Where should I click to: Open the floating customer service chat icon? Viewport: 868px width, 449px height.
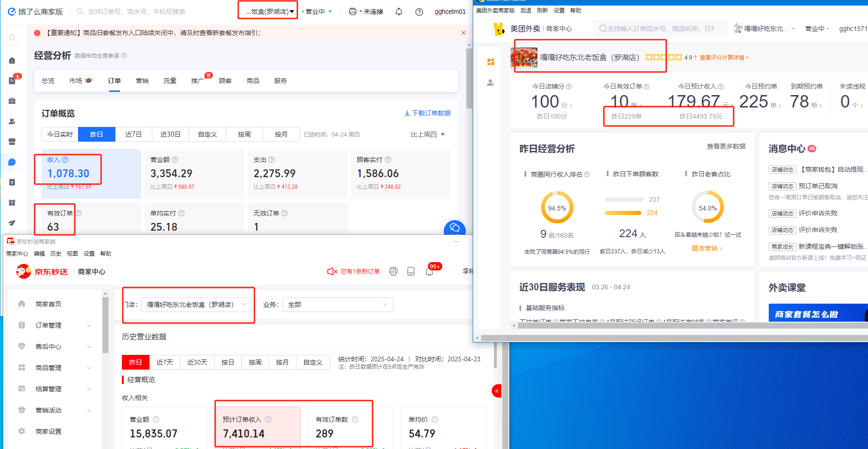(x=455, y=227)
